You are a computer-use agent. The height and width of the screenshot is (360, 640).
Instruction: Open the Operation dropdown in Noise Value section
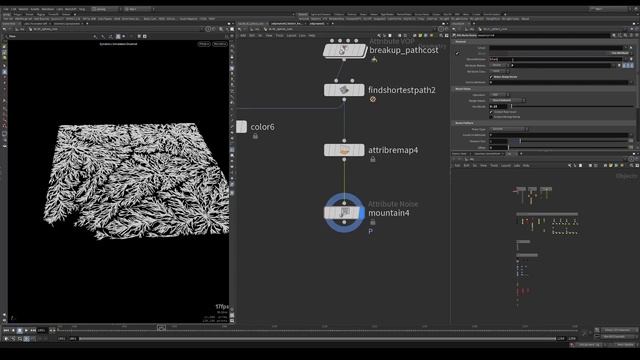pos(499,95)
